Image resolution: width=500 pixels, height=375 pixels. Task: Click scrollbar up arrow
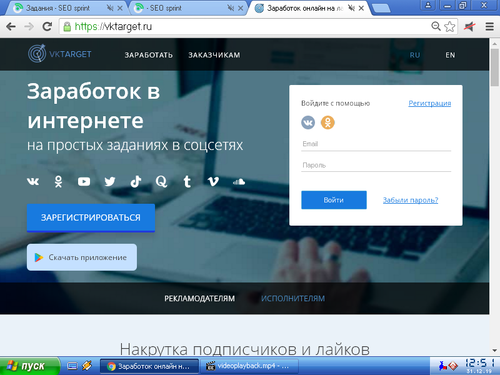495,43
